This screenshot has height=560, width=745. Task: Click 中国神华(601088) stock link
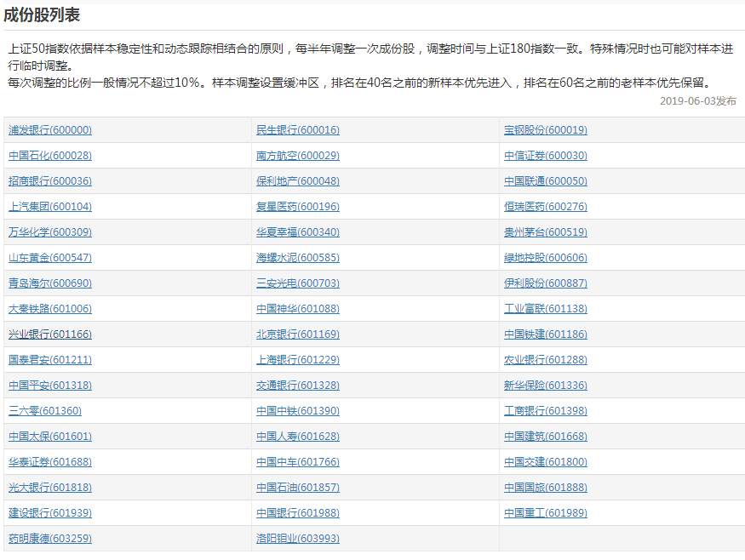tap(298, 309)
